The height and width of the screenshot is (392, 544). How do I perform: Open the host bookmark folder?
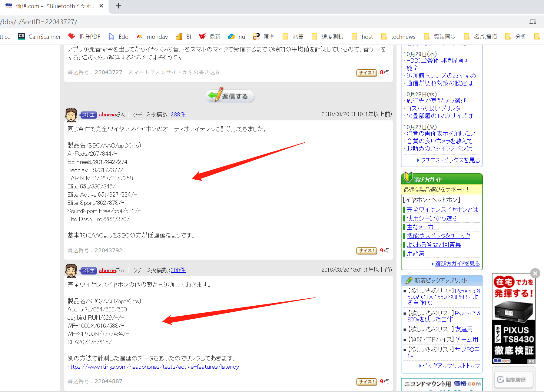point(362,37)
